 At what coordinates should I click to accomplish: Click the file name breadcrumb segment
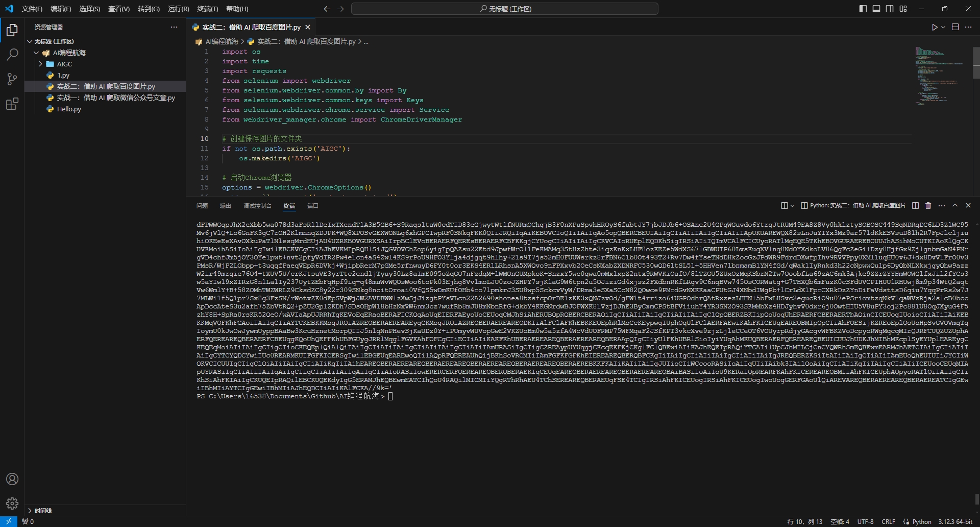pos(306,41)
